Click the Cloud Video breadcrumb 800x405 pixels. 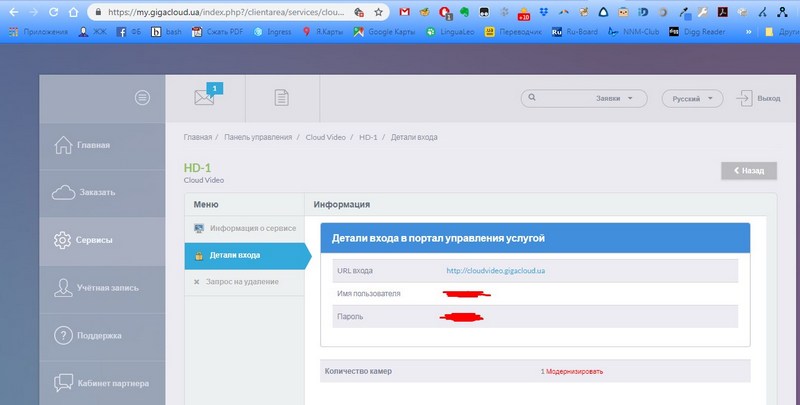click(326, 137)
